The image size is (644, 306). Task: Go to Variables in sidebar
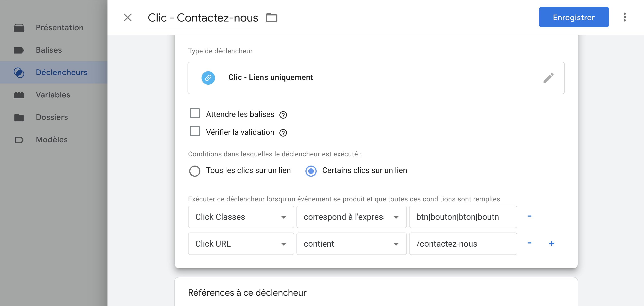click(53, 95)
